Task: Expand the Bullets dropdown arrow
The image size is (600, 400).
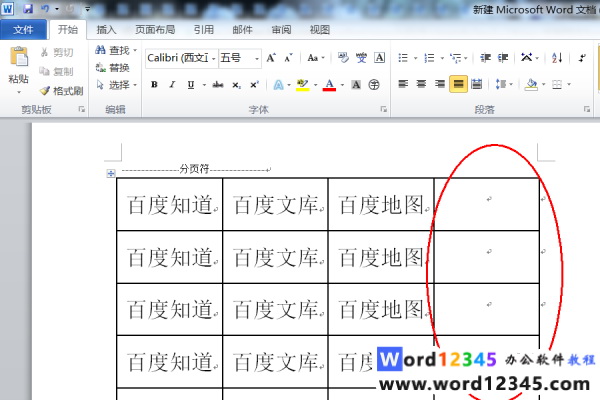Action: click(415, 59)
